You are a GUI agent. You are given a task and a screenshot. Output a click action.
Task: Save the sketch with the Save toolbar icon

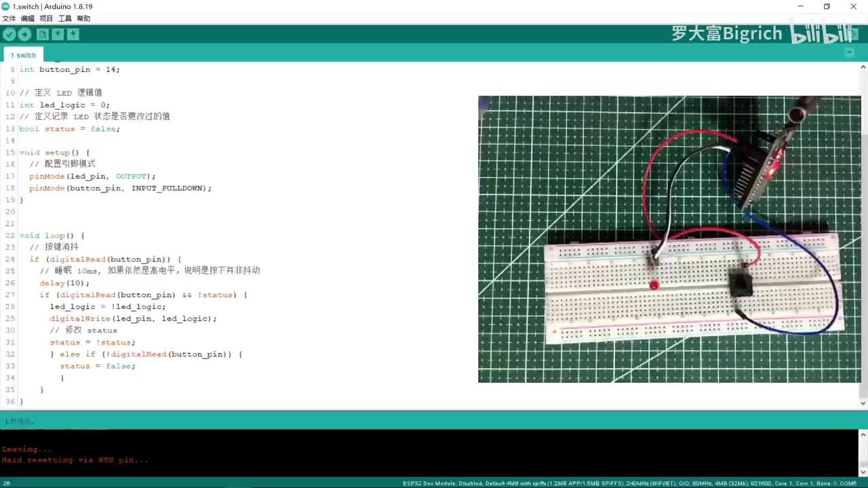(73, 34)
